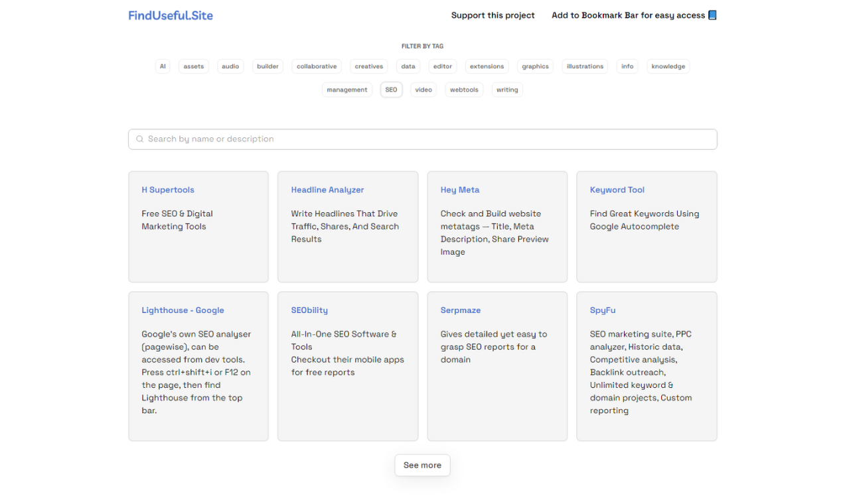This screenshot has height=504, width=843.
Task: Open the SpyFu link
Action: click(x=603, y=310)
